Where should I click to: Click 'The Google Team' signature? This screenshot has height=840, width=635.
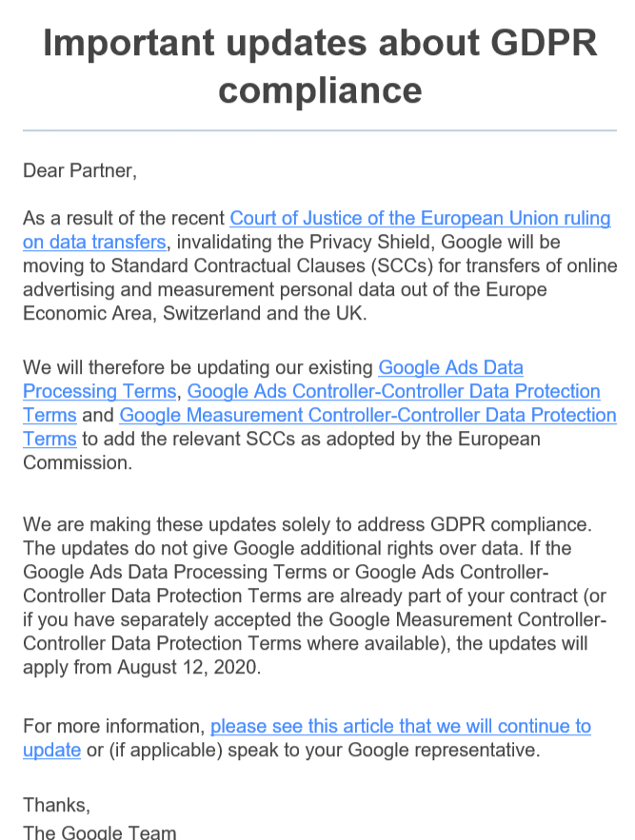point(99,831)
